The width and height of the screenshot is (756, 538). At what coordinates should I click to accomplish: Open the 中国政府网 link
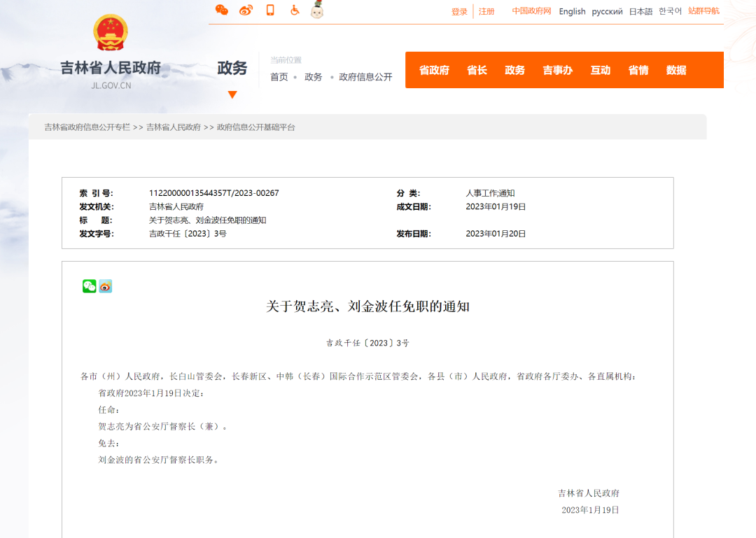(x=531, y=11)
